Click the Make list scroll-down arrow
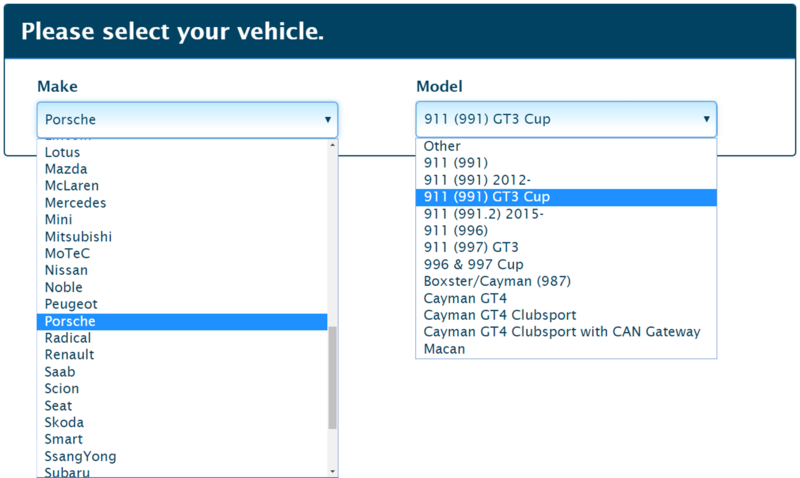Screen dimensions: 800x478 [x=333, y=472]
